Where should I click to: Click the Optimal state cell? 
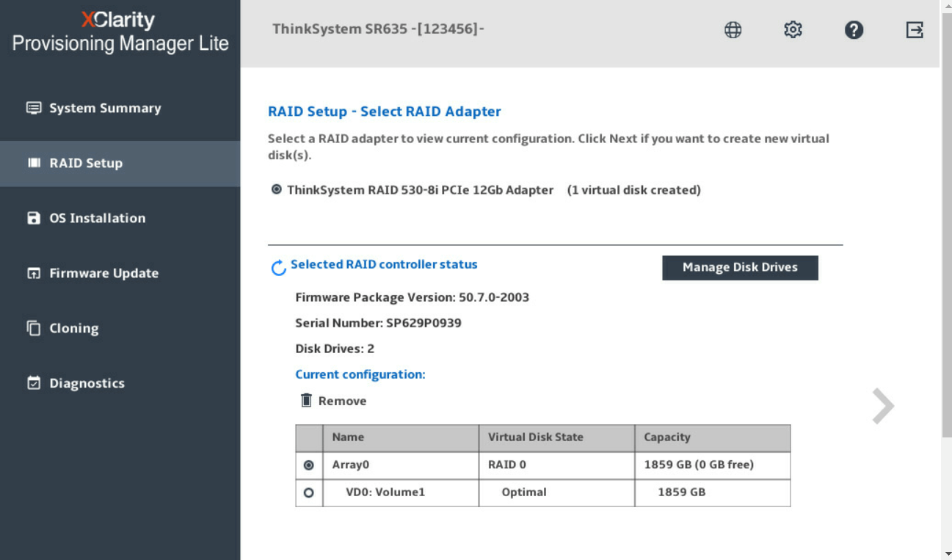(556, 492)
